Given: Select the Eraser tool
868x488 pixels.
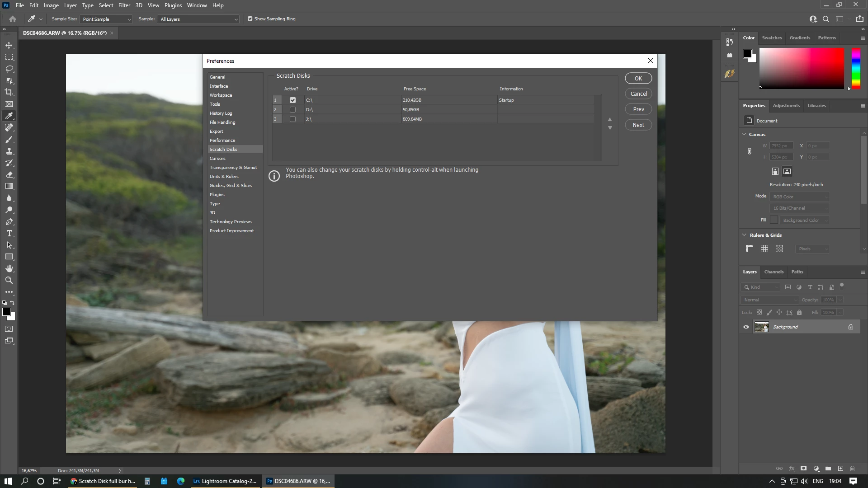Looking at the screenshot, I should pos(9,175).
